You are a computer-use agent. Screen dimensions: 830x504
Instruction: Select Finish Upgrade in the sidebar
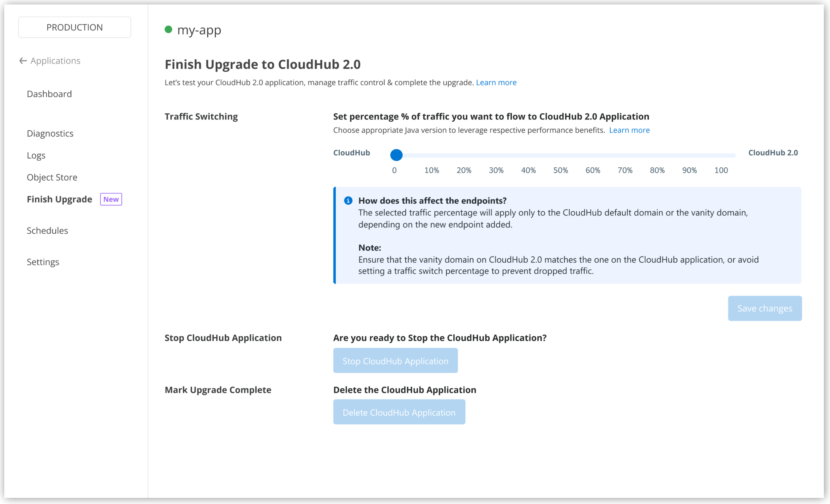click(60, 199)
